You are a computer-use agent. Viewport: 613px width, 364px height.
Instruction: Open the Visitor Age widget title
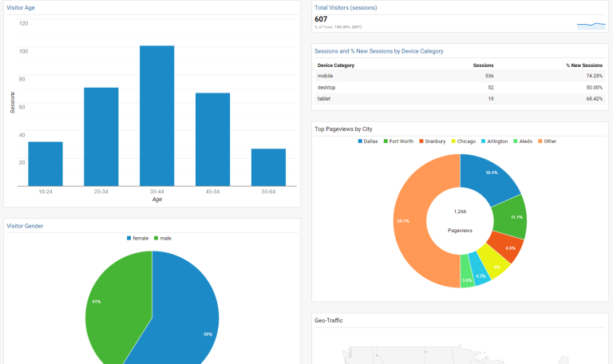click(x=21, y=8)
